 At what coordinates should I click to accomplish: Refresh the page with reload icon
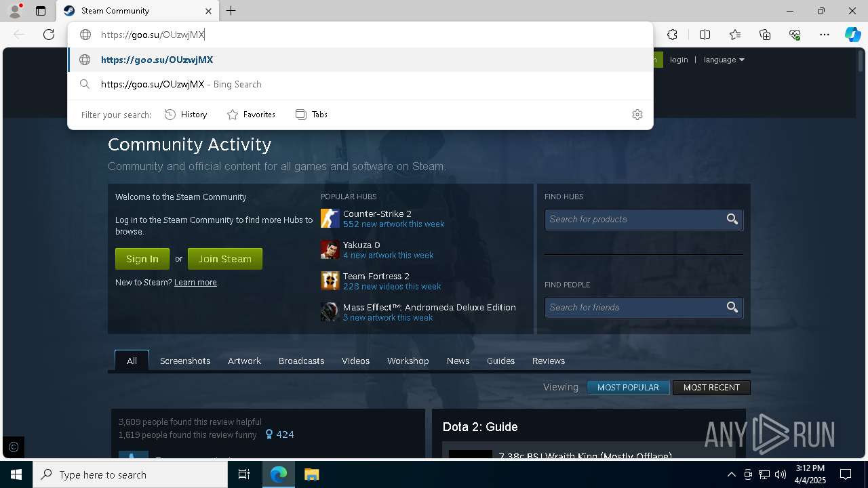pyautogui.click(x=49, y=35)
